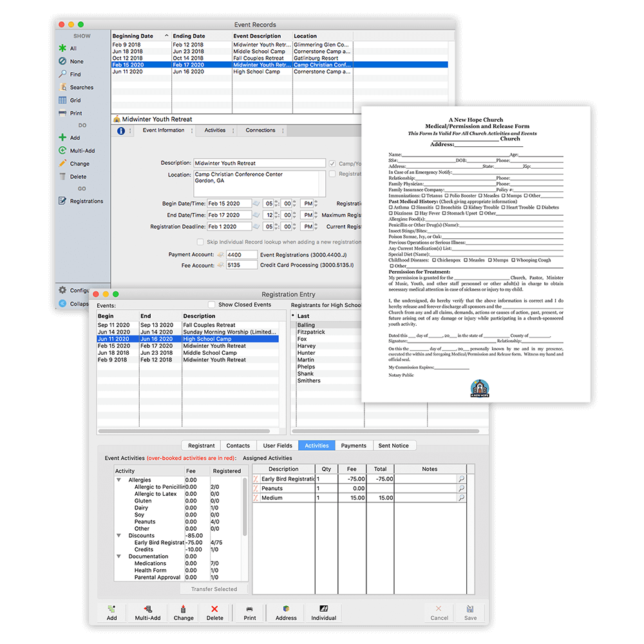Viewport: 644px width, 644px height.
Task: Click Print in Registration Entry toolbar
Action: click(250, 613)
